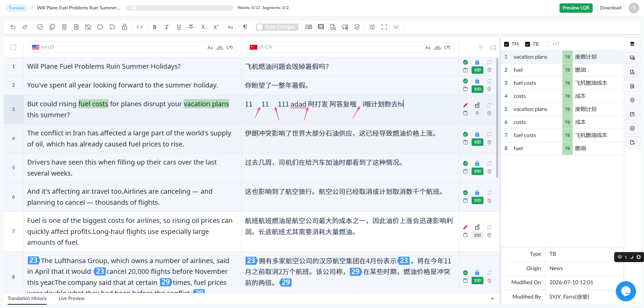The height and width of the screenshot is (308, 644).
Task: Focus the en-US source filter field
Action: 132,47
